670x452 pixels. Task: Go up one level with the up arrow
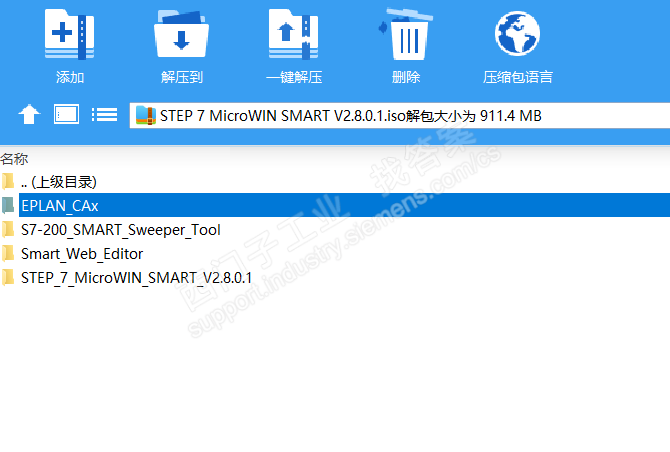click(x=29, y=114)
